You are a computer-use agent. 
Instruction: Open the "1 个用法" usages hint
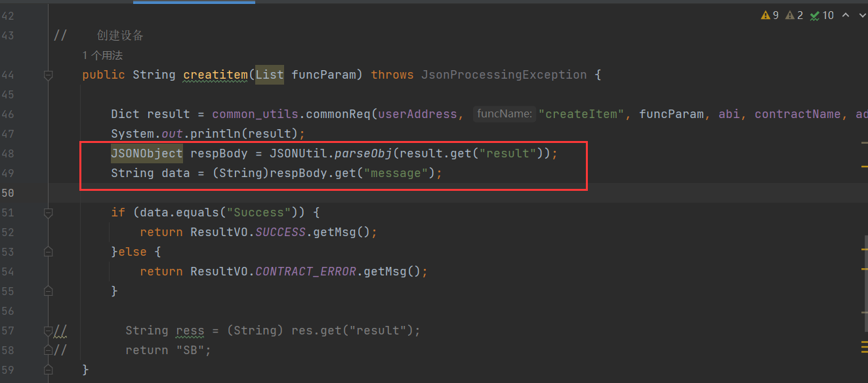tap(102, 56)
